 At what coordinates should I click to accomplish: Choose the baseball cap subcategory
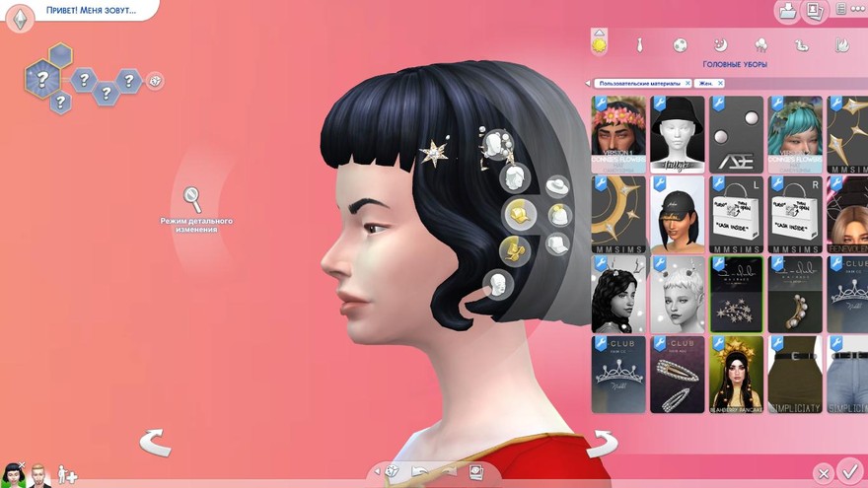pyautogui.click(x=557, y=244)
